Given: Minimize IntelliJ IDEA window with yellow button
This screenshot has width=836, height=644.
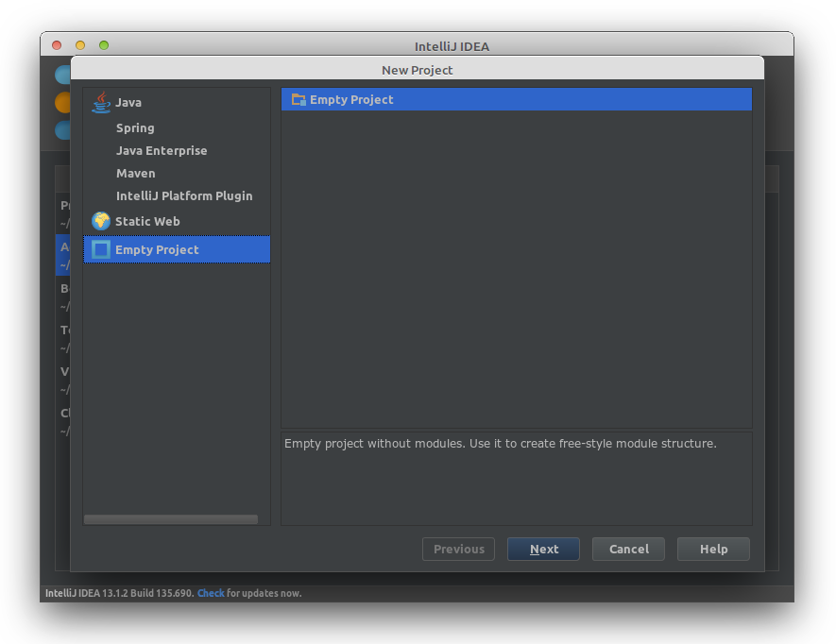Looking at the screenshot, I should [80, 45].
